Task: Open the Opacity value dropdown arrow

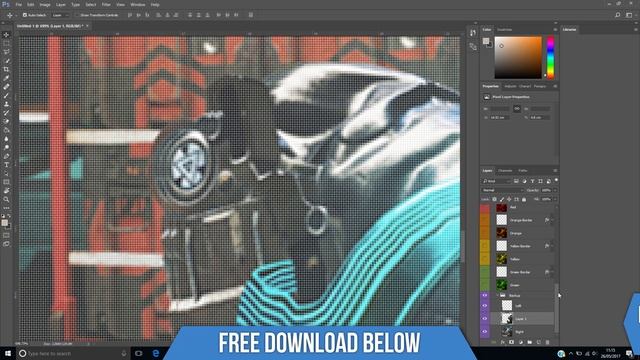Action: (x=555, y=190)
